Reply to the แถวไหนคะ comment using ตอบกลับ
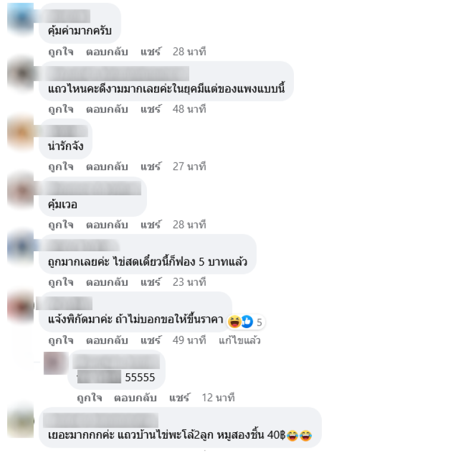476x453 pixels. click(107, 110)
